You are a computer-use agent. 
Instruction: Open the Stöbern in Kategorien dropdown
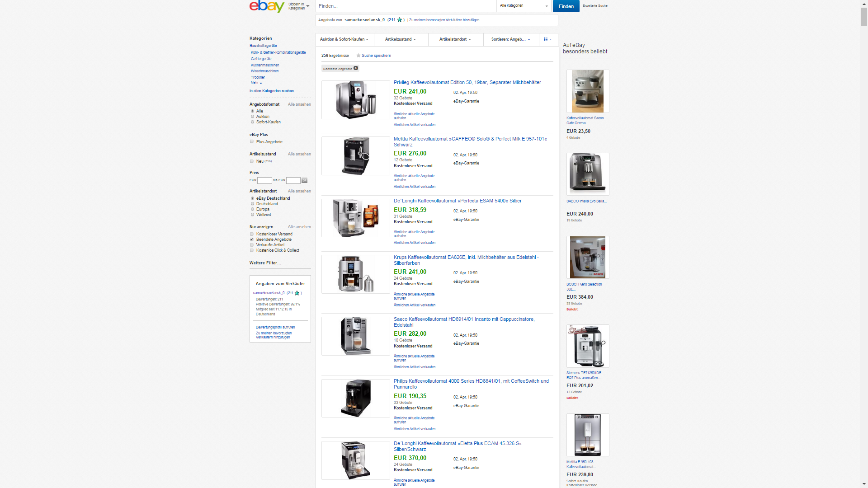coord(299,6)
